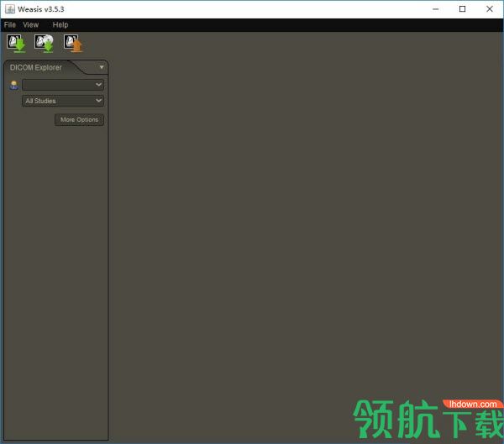The image size is (504, 444).
Task: Open the All Studies dropdown
Action: click(63, 101)
